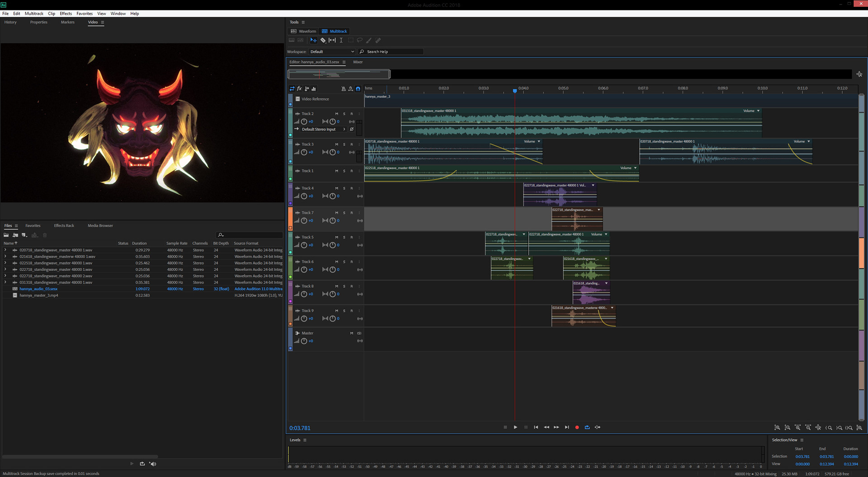Select hannya_master_3.mp4 file
Viewport: 868px width, 477px height.
(x=39, y=295)
